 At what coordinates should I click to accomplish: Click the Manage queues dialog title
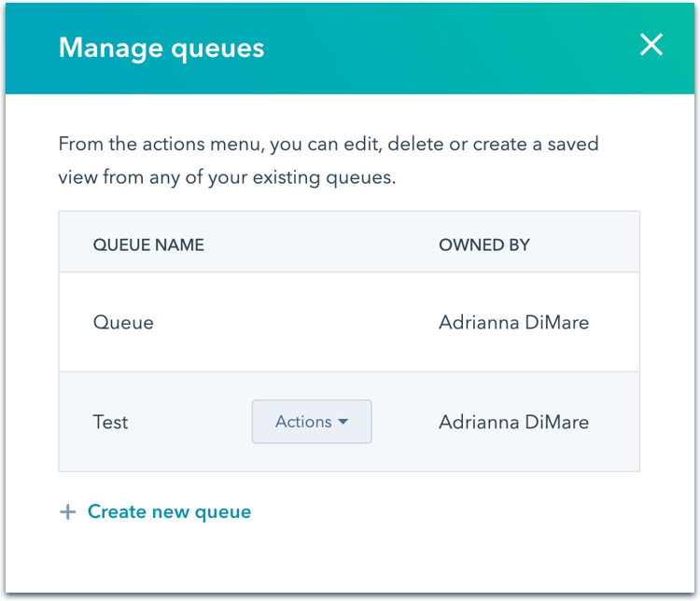click(x=161, y=49)
